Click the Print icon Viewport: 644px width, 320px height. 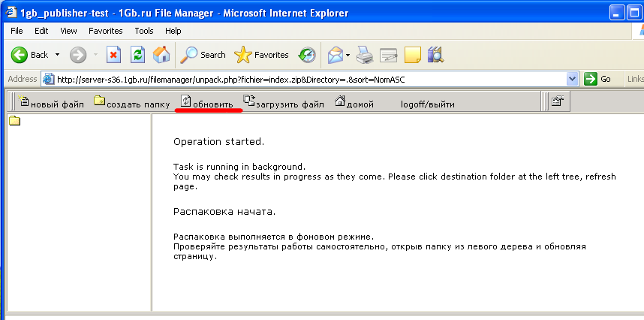[365, 55]
